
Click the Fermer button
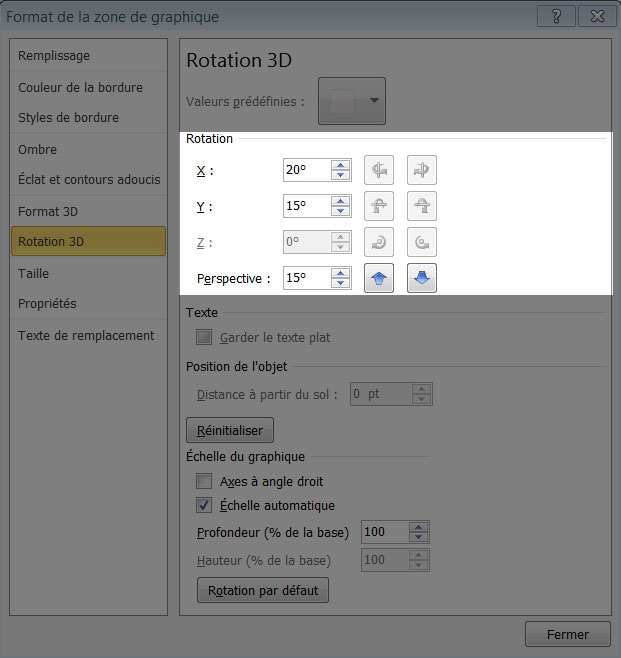(568, 634)
